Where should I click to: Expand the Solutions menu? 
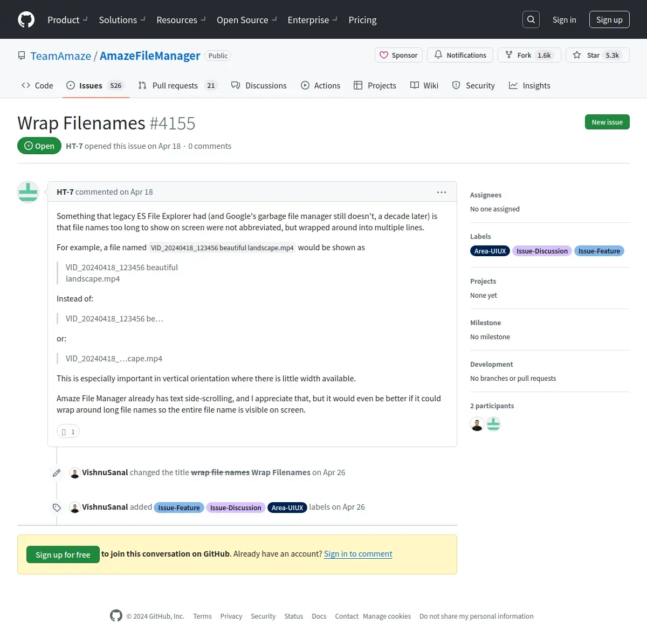(122, 20)
